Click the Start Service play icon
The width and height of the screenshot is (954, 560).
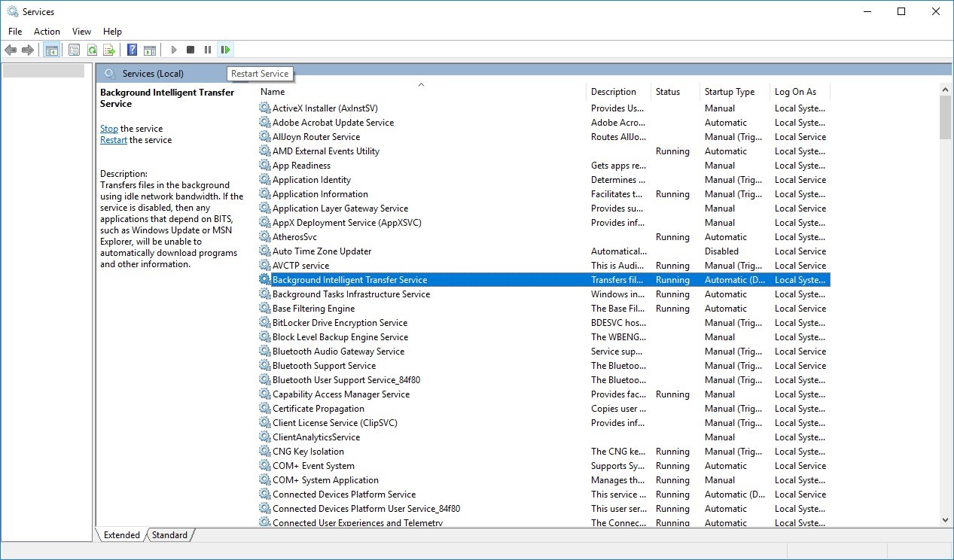174,50
